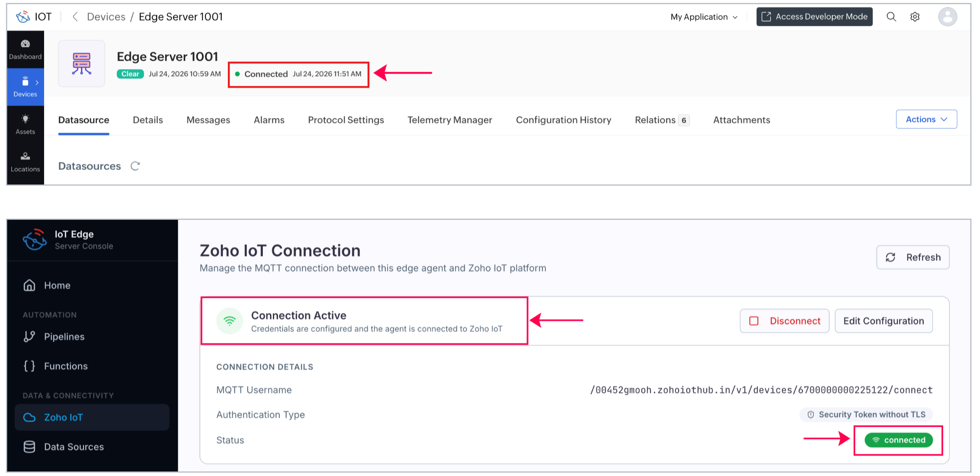
Task: Click the green Connection Active wifi icon
Action: point(229,321)
